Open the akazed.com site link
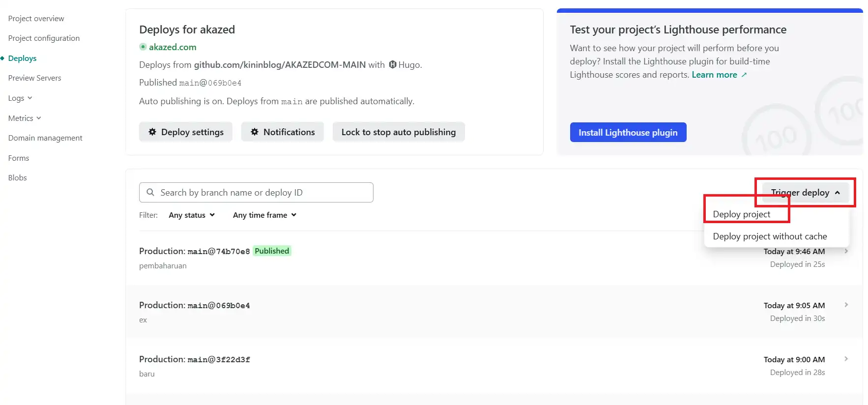The height and width of the screenshot is (405, 868). (x=173, y=47)
